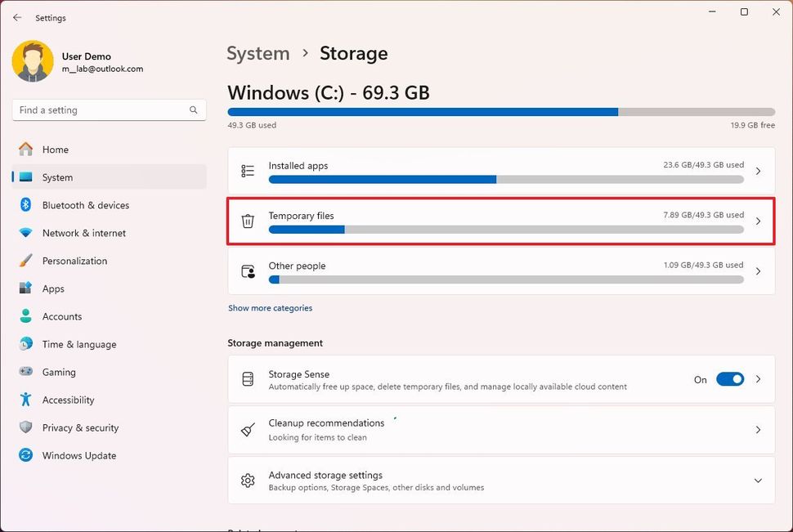Open Temporary files details via chevron
This screenshot has width=793, height=532.
(x=756, y=221)
